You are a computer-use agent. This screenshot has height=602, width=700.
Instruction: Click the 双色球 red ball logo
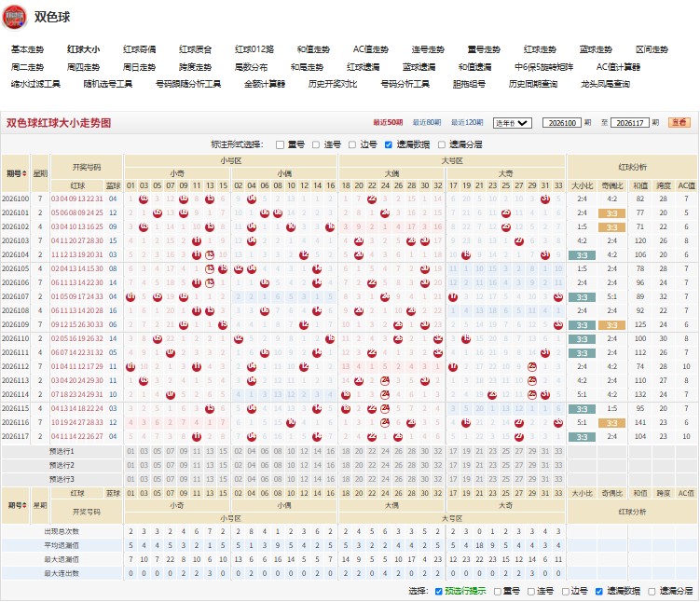[14, 17]
